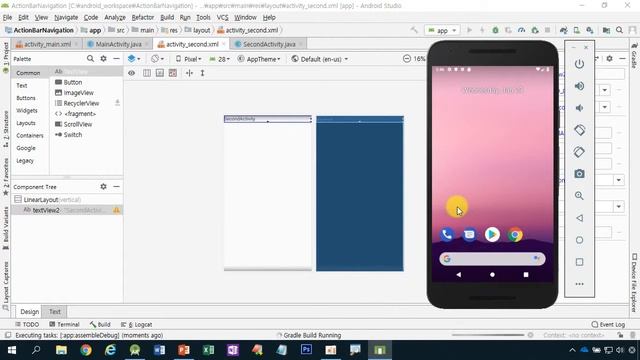Open emulator extended controls (three dots)
This screenshot has width=640, height=360.
click(x=579, y=284)
